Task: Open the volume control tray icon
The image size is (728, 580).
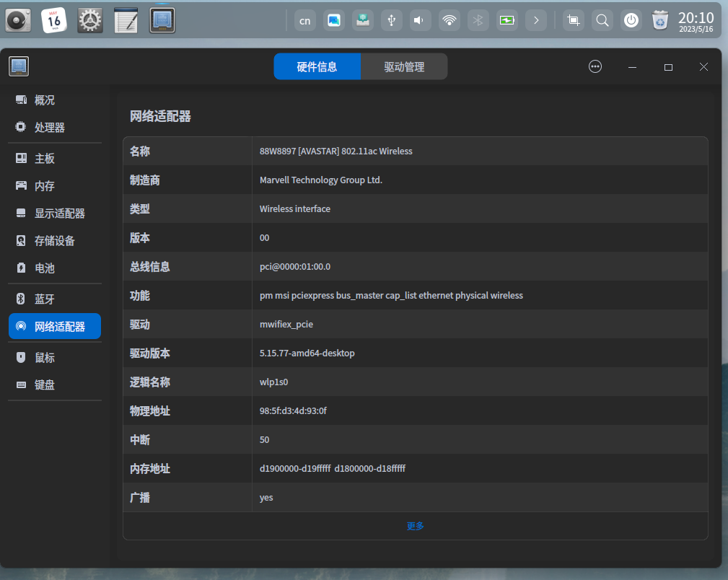Action: [420, 20]
